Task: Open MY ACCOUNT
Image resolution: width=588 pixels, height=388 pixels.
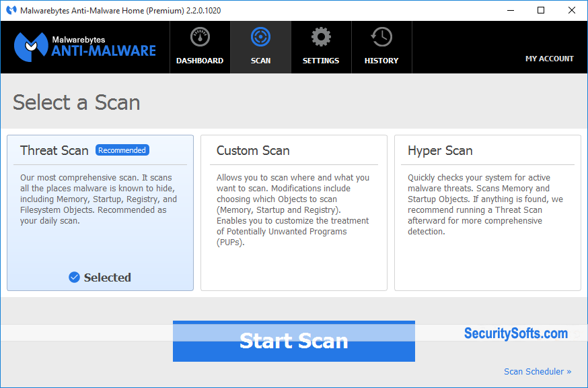Action: pyautogui.click(x=550, y=59)
